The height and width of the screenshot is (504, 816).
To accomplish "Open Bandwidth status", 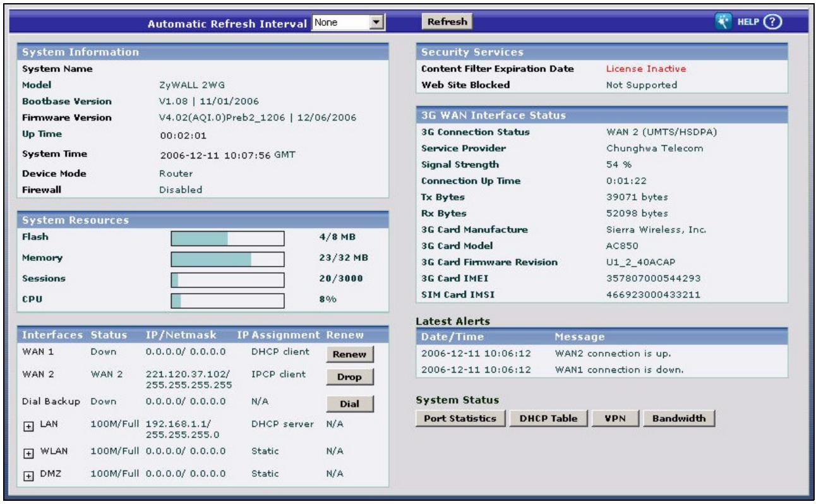I will [679, 418].
